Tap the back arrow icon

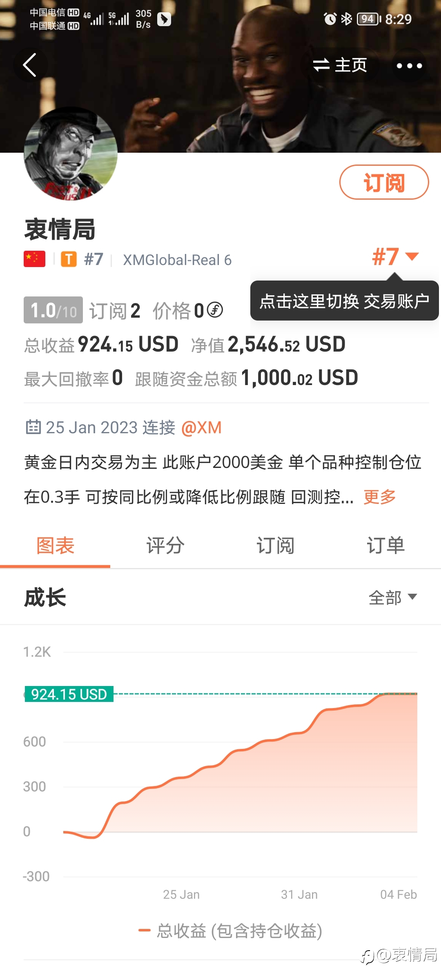point(30,65)
